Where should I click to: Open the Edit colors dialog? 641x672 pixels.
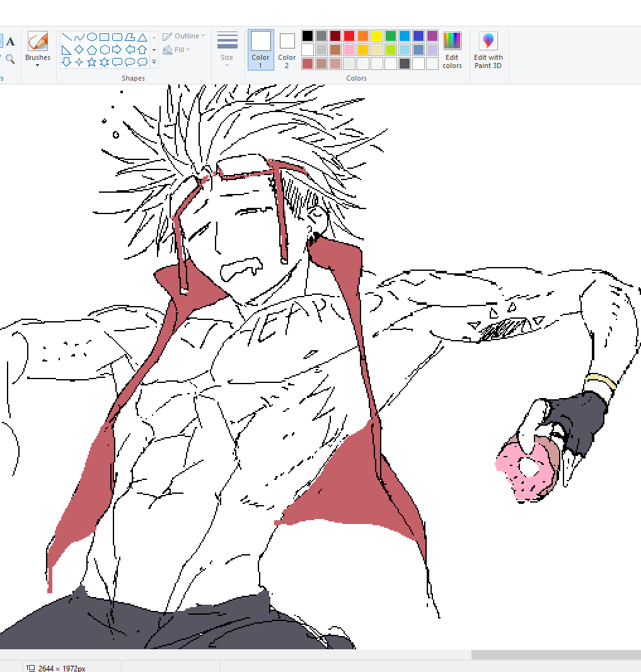452,50
